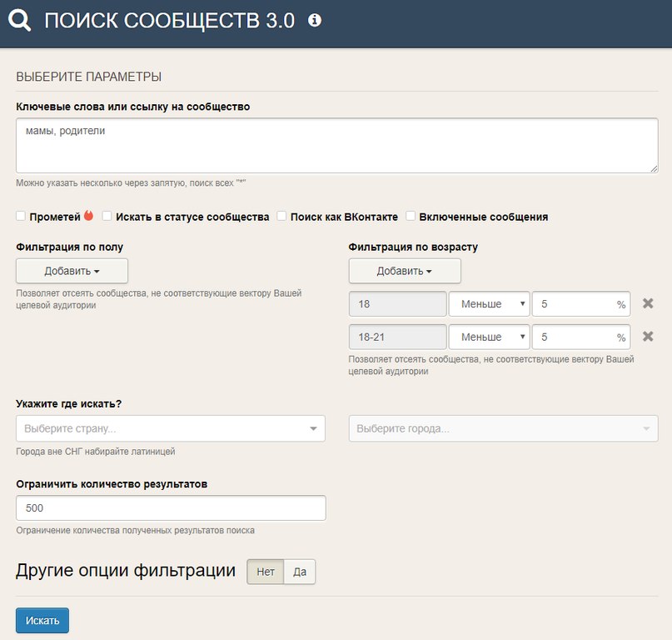Select Да for other filter options
This screenshot has width=672, height=640.
(x=300, y=572)
